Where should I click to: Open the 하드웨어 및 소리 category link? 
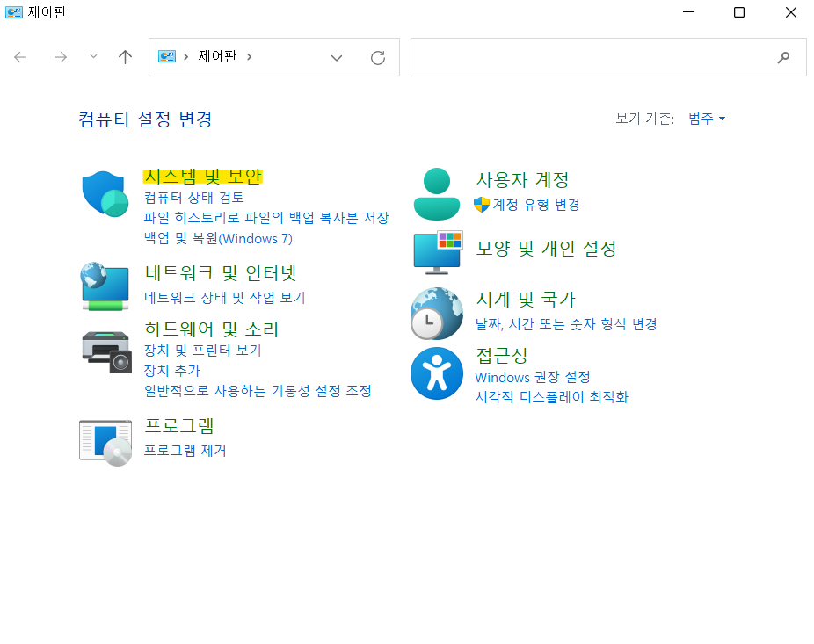pos(212,329)
